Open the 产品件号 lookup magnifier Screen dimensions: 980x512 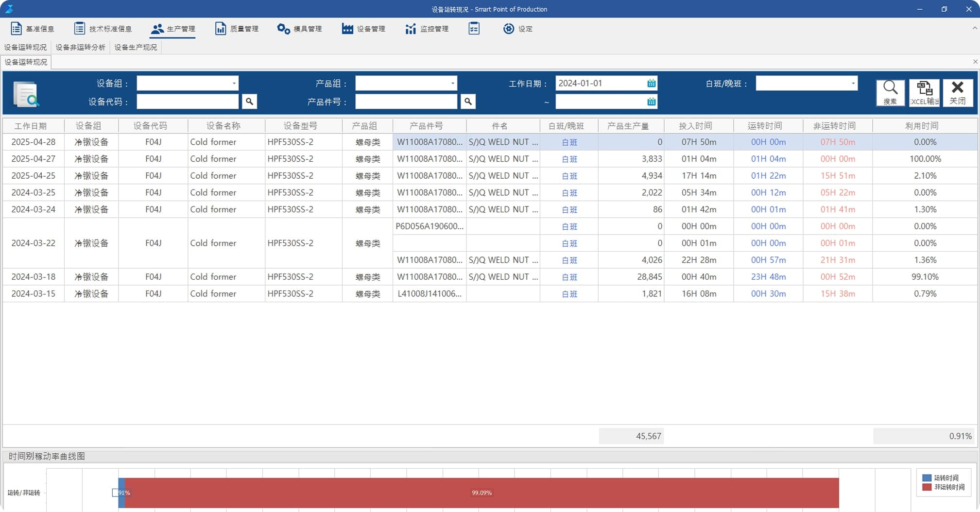tap(468, 102)
